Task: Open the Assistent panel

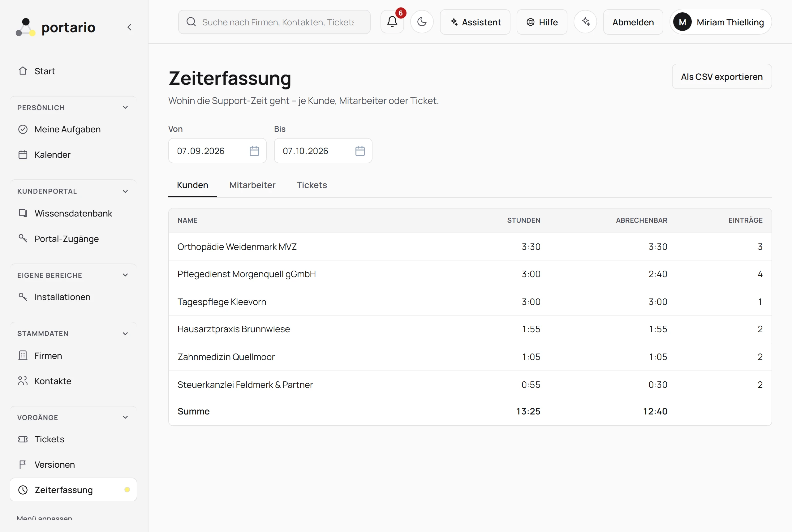Action: tap(475, 22)
